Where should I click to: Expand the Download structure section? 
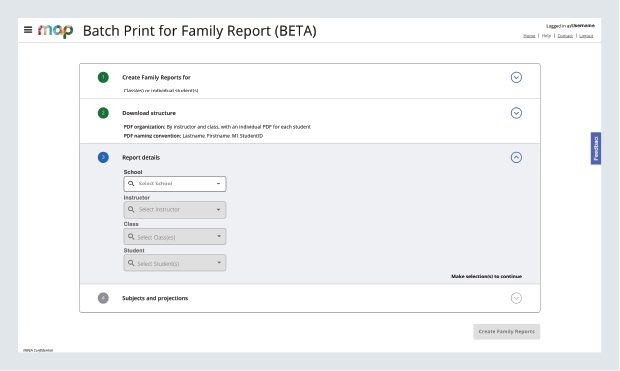516,113
